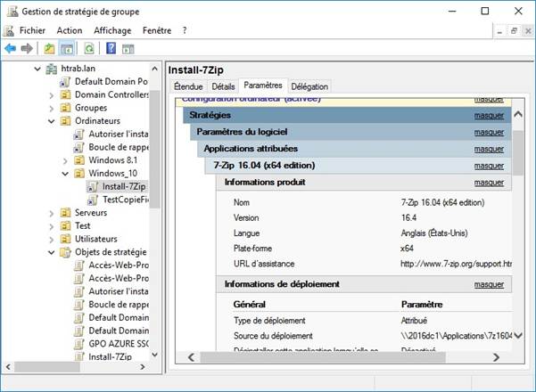This screenshot has width=536, height=392.
Task: Switch to the Étendue tab
Action: coord(188,86)
